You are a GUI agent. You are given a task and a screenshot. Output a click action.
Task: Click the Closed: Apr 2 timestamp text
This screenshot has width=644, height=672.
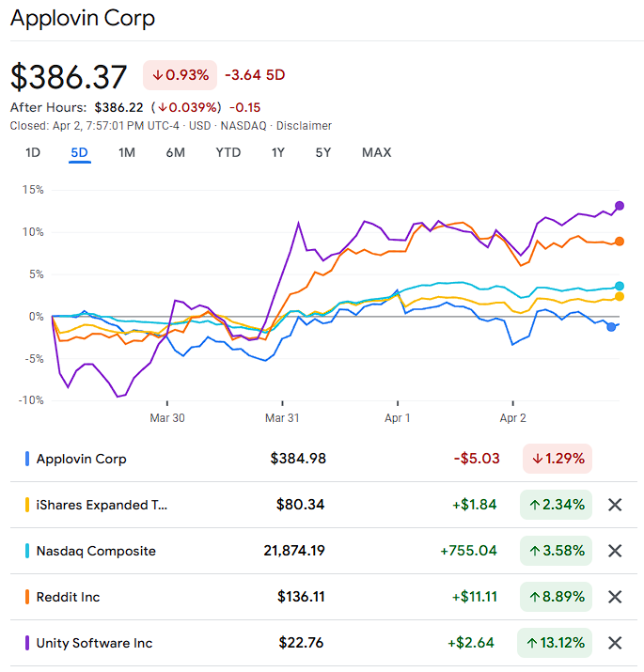point(94,126)
